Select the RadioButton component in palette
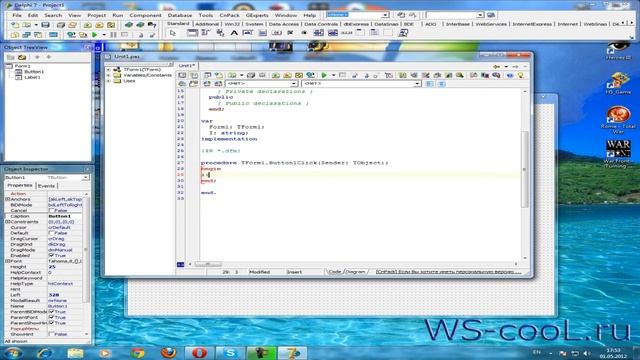The height and width of the screenshot is (360, 640). tap(304, 33)
